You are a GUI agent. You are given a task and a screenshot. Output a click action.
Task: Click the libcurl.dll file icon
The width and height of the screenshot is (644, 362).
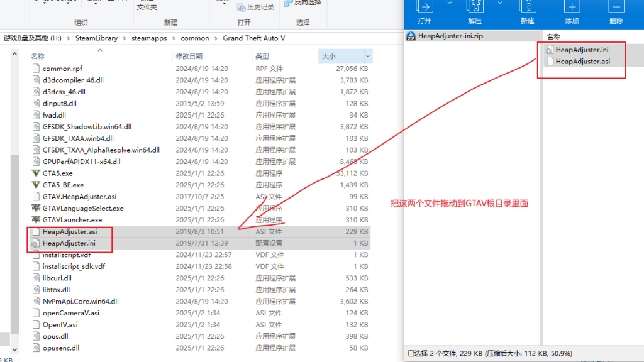click(x=36, y=278)
